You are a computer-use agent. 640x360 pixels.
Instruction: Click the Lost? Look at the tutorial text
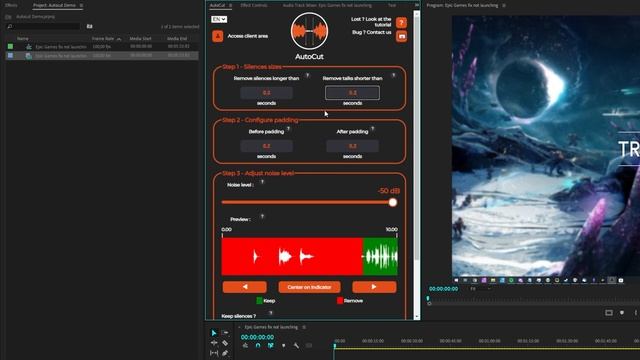click(x=371, y=22)
